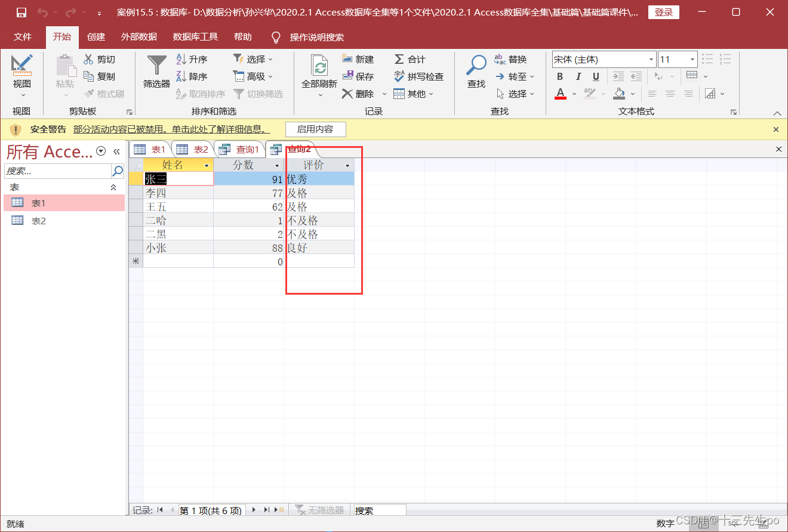The image size is (788, 532).
Task: Click the 剪切 (Cut) scissors icon
Action: point(88,59)
